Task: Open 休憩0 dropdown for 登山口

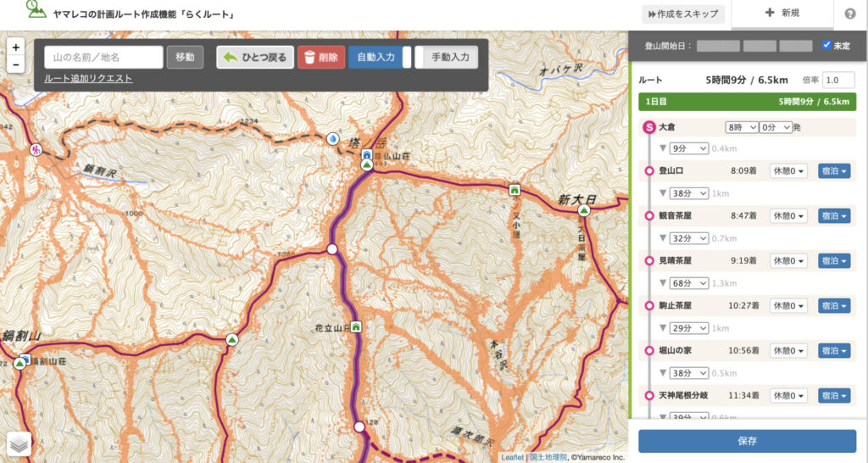Action: (x=788, y=171)
